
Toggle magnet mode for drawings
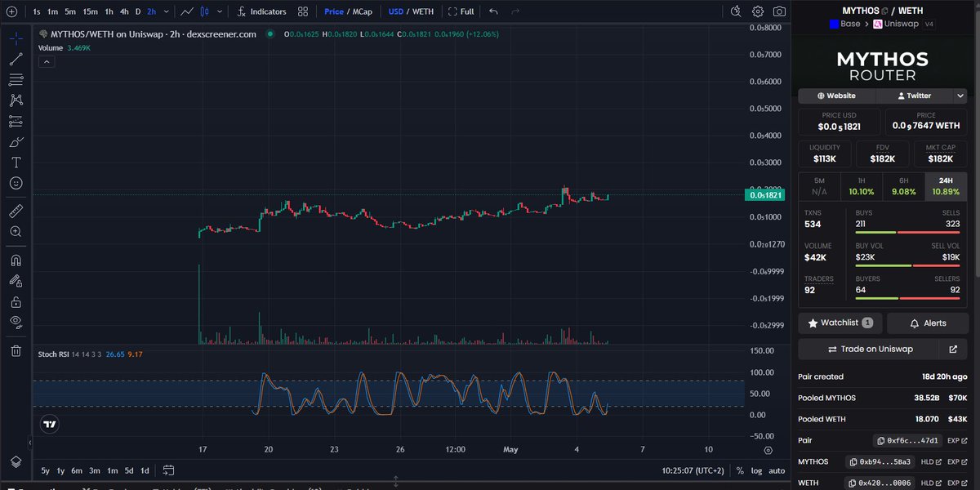16,261
